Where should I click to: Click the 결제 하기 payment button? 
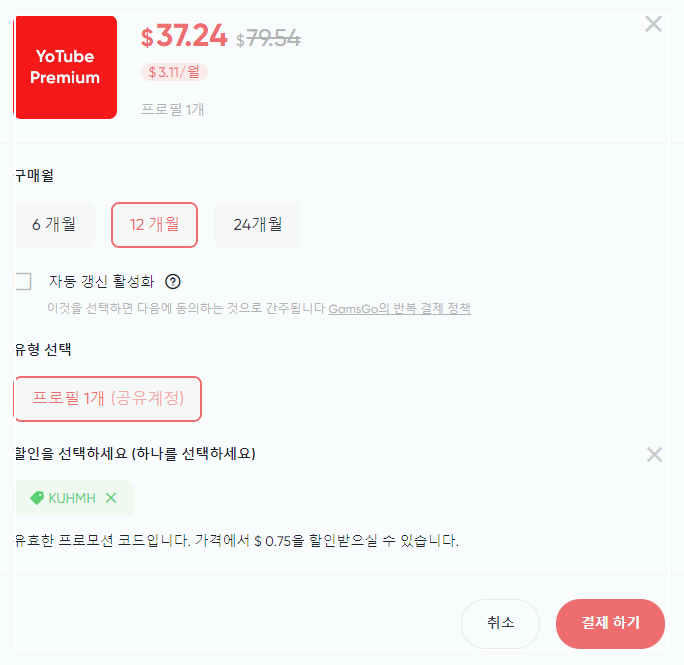[x=610, y=623]
